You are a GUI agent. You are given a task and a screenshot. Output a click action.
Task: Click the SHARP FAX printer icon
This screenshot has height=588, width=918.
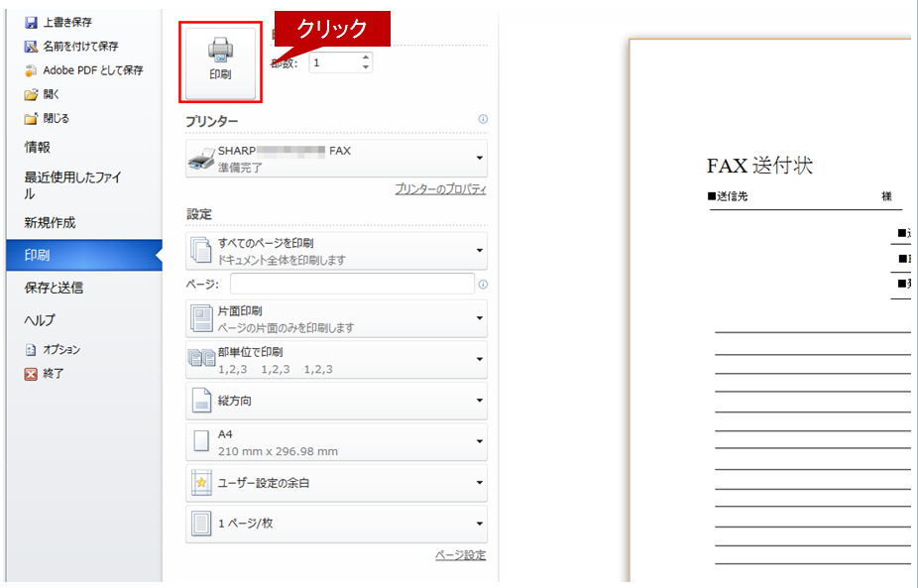[201, 159]
